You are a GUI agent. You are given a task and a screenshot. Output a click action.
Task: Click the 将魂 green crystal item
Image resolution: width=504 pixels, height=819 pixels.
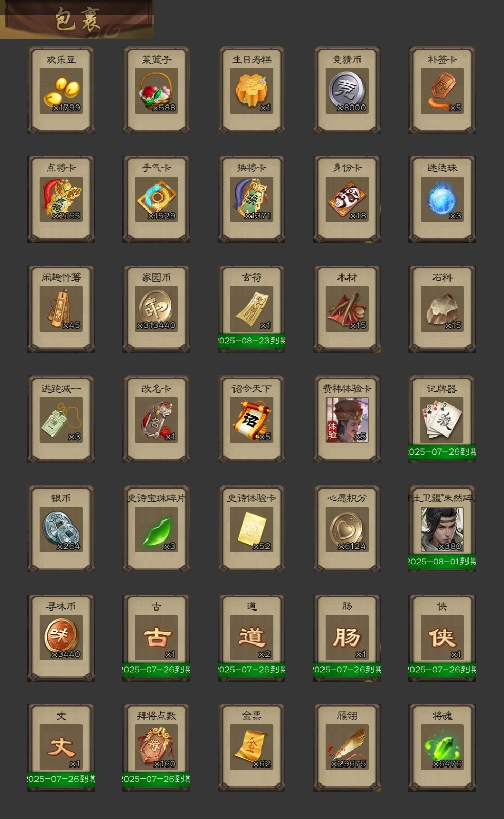click(x=442, y=748)
